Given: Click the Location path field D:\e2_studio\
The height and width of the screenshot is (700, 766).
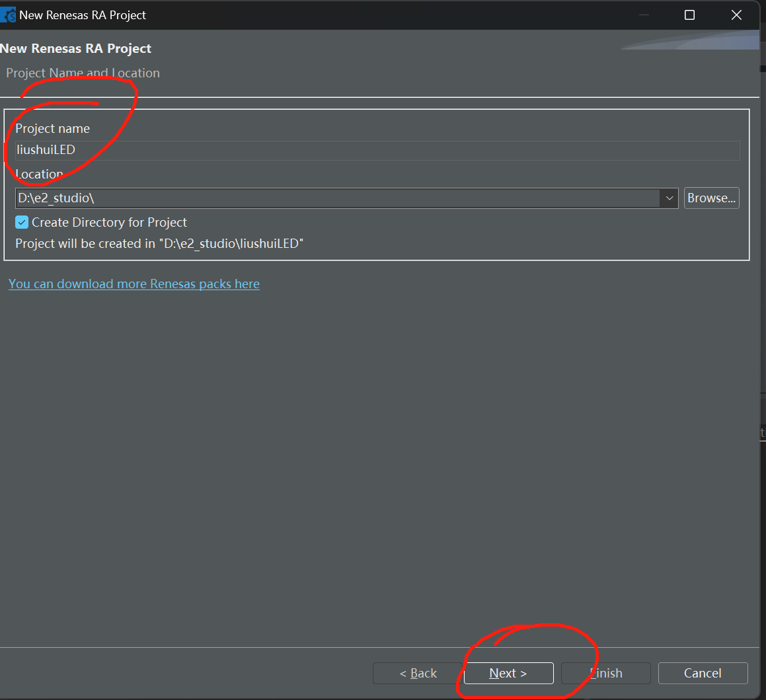Looking at the screenshot, I should (x=338, y=198).
